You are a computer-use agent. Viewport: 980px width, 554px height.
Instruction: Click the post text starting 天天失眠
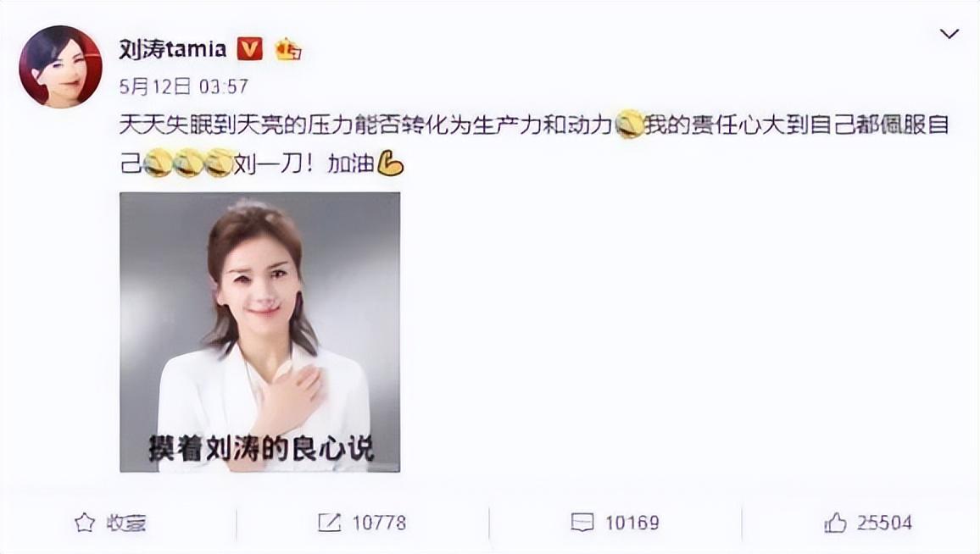[x=534, y=144]
